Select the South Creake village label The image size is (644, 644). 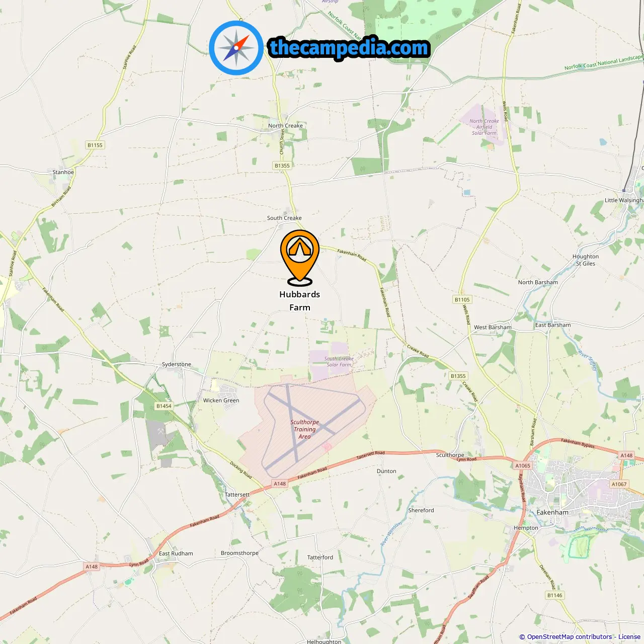[284, 218]
